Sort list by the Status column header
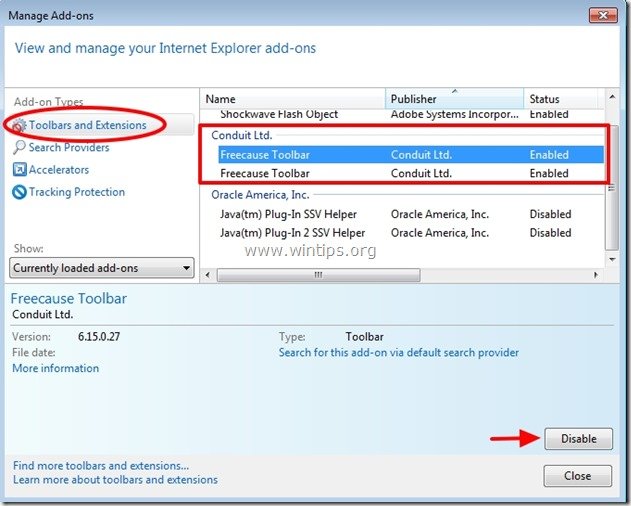Screen dimensions: 631x506 pyautogui.click(x=561, y=99)
